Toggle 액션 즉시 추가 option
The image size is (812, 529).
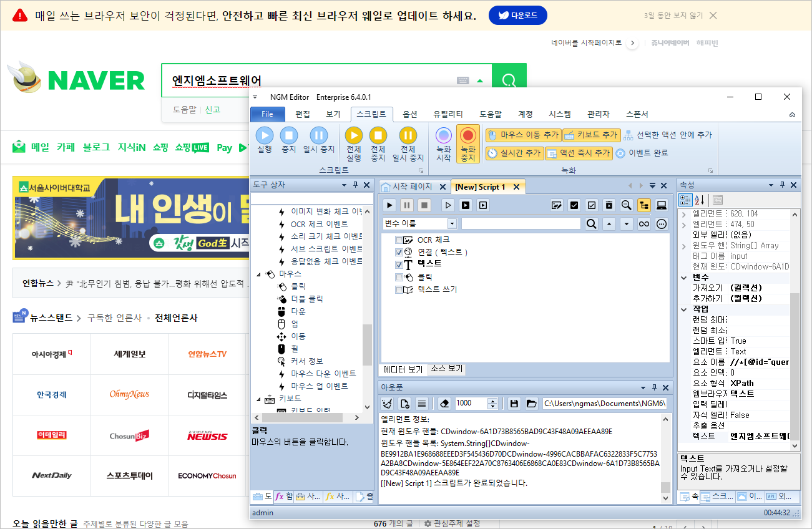579,153
